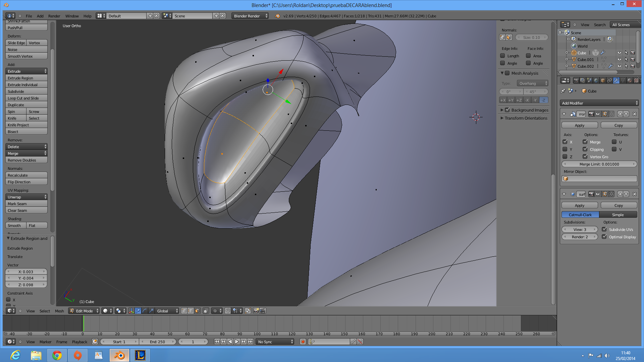Open the Add Modifier dropdown
The image size is (644, 362).
tap(599, 103)
